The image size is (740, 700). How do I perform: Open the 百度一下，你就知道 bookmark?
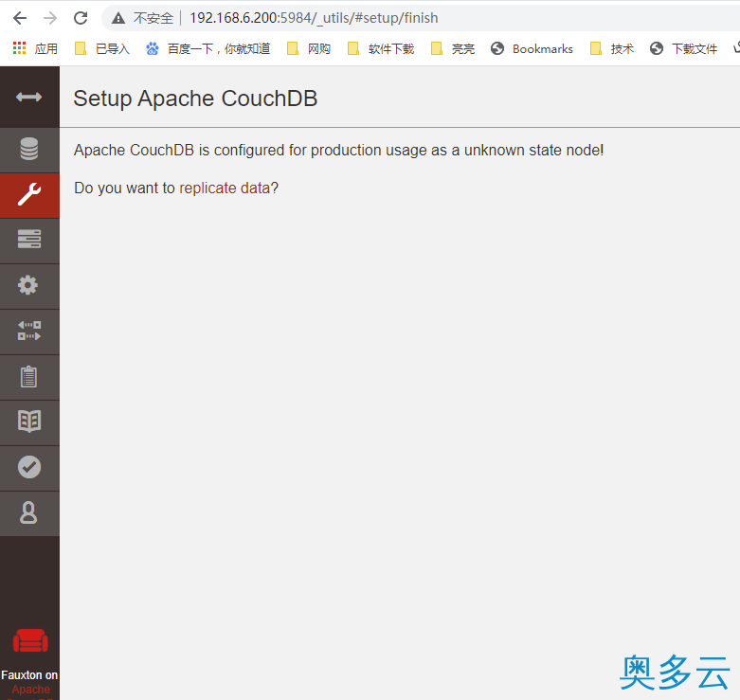coord(208,48)
